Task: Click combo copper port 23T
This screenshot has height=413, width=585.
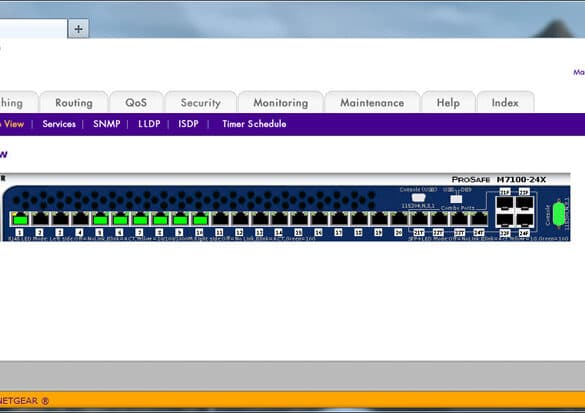Action: point(459,219)
